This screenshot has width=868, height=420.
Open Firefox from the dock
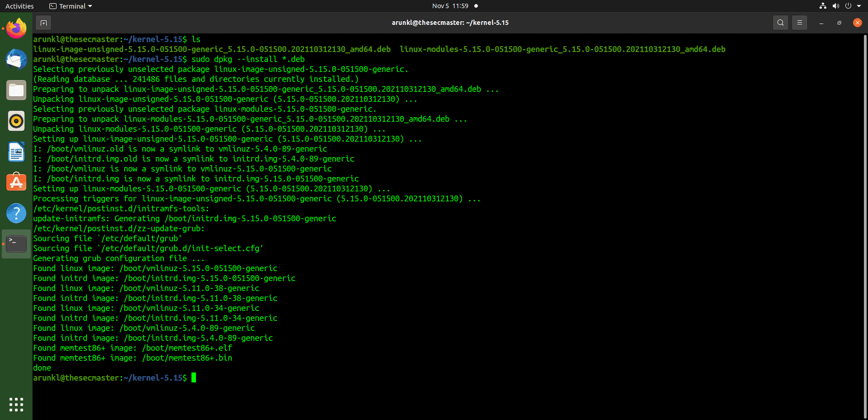(16, 29)
